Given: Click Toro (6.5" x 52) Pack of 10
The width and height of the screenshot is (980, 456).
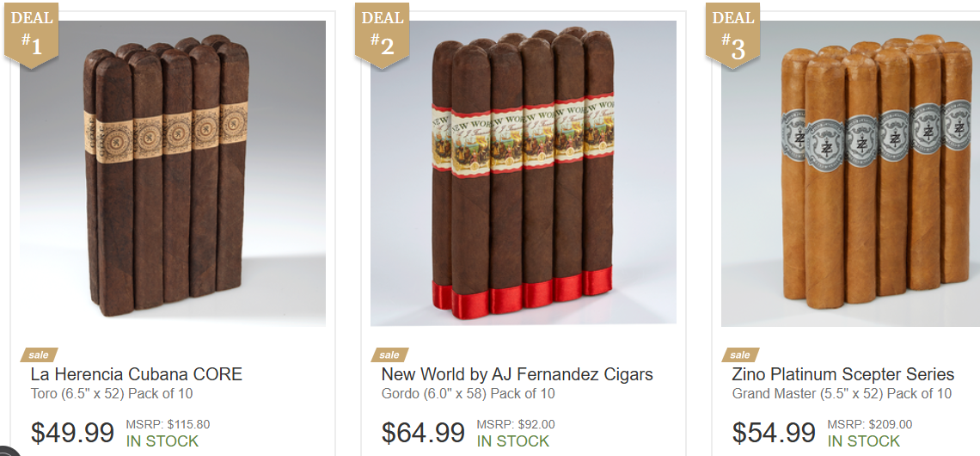Looking at the screenshot, I should (112, 394).
